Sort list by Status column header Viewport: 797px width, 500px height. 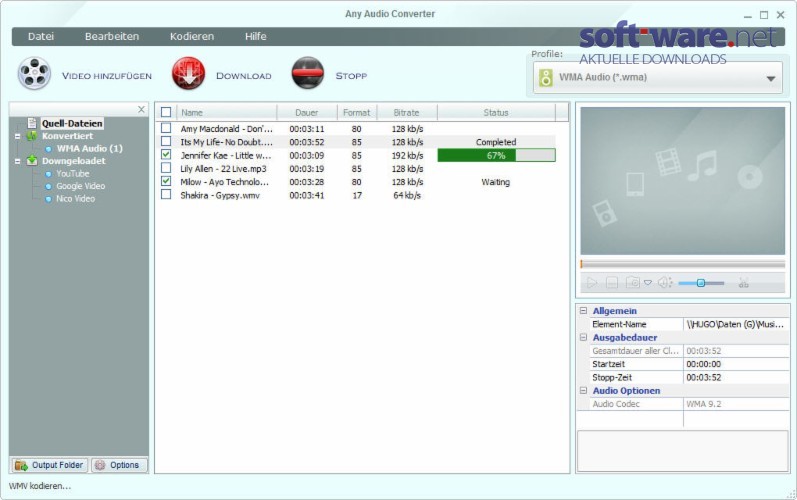(496, 113)
